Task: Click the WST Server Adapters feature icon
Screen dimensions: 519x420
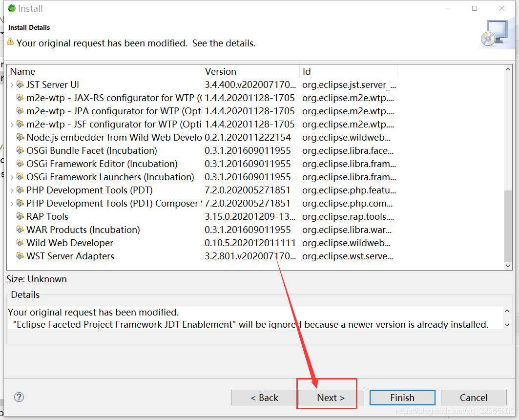Action: 20,256
